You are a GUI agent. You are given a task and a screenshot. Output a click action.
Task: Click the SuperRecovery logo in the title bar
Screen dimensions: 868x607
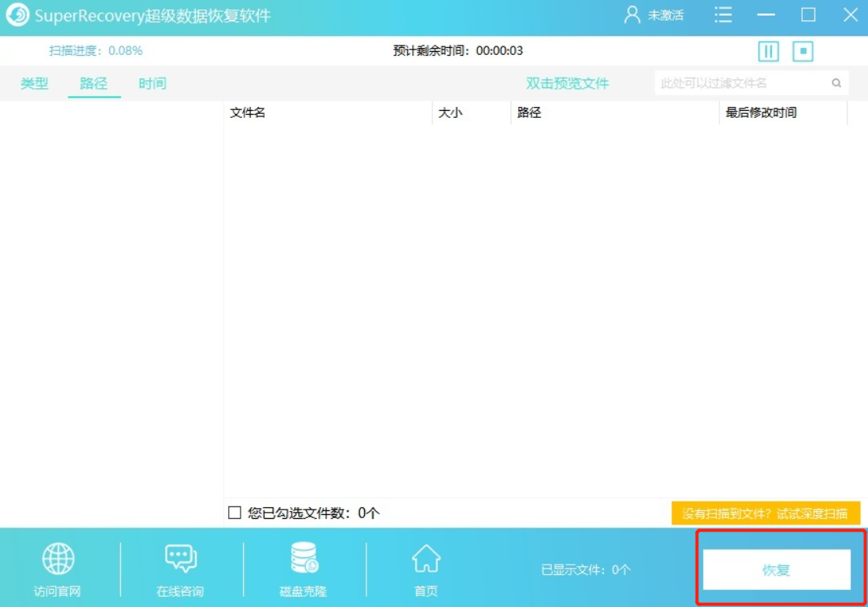17,15
